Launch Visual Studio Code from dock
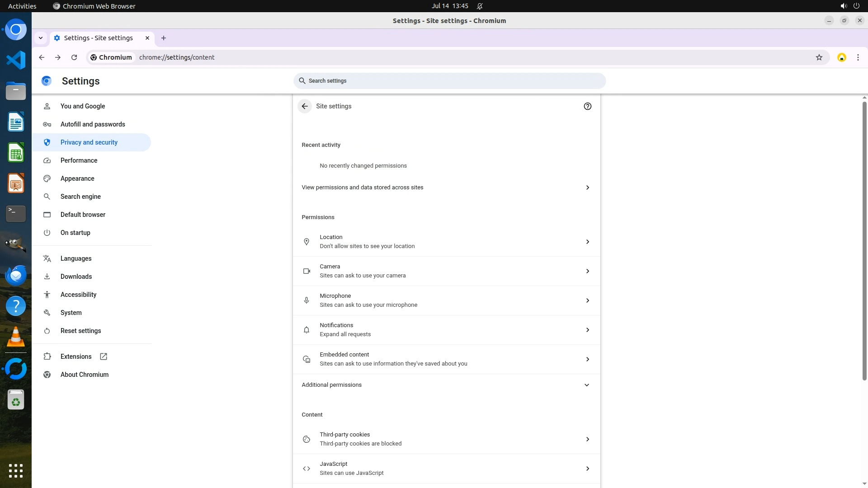This screenshot has width=868, height=488. click(16, 60)
